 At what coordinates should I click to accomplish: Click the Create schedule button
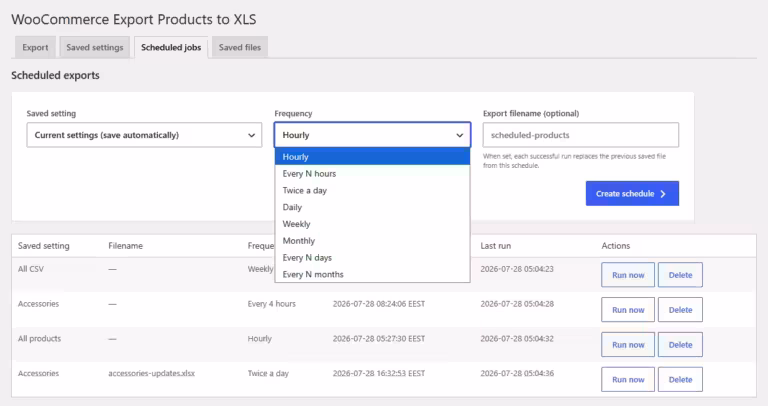(x=632, y=193)
